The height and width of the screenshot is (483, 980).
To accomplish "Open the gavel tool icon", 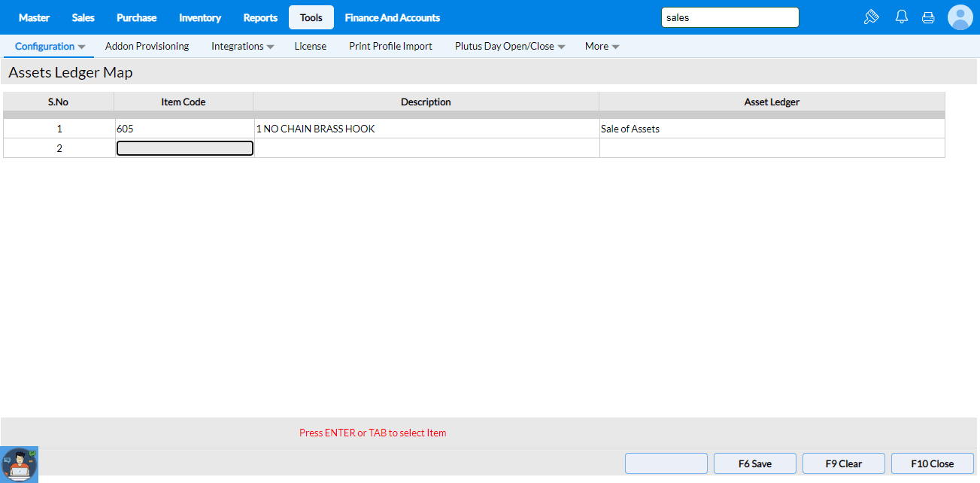I will point(872,17).
